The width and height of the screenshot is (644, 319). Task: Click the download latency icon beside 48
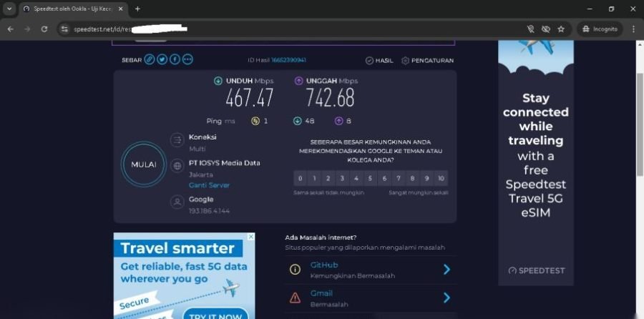298,121
